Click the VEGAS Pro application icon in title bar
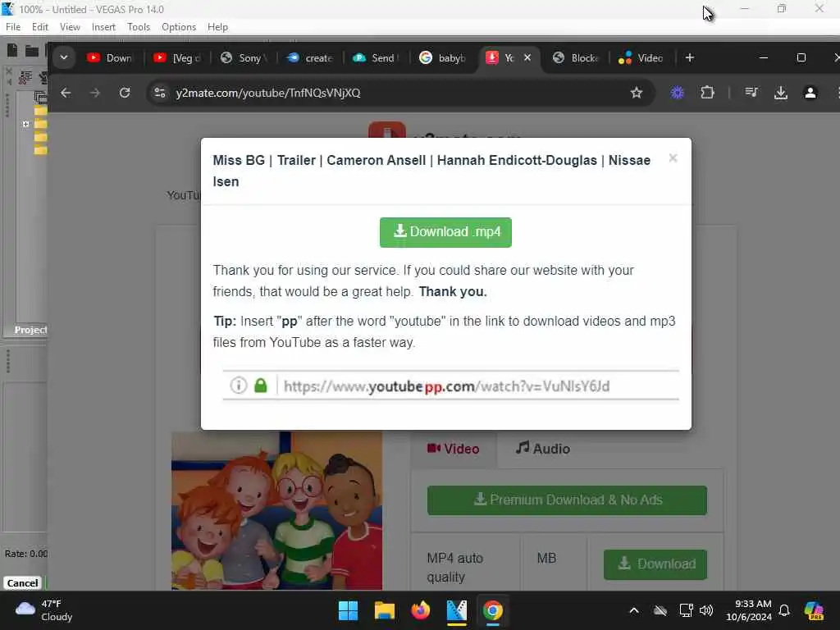The image size is (840, 630). coord(7,9)
